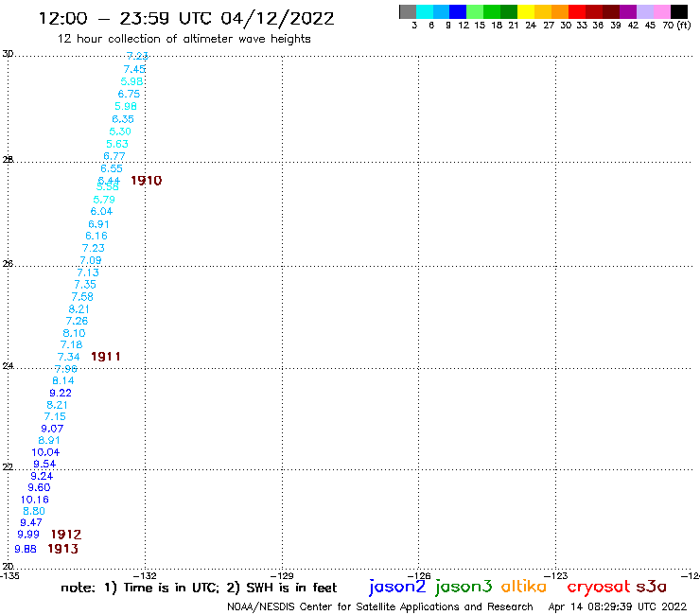Click the 8.10 wave height value
700x615 pixels.
(x=74, y=333)
